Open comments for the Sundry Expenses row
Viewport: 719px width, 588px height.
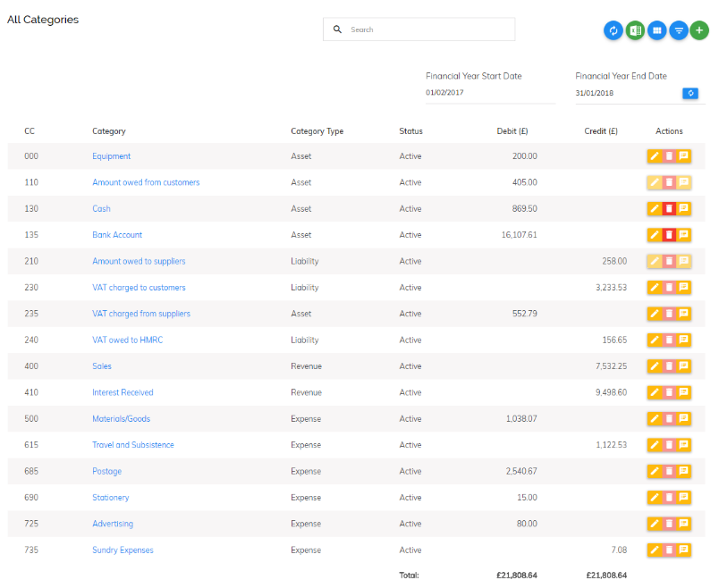[x=684, y=550]
